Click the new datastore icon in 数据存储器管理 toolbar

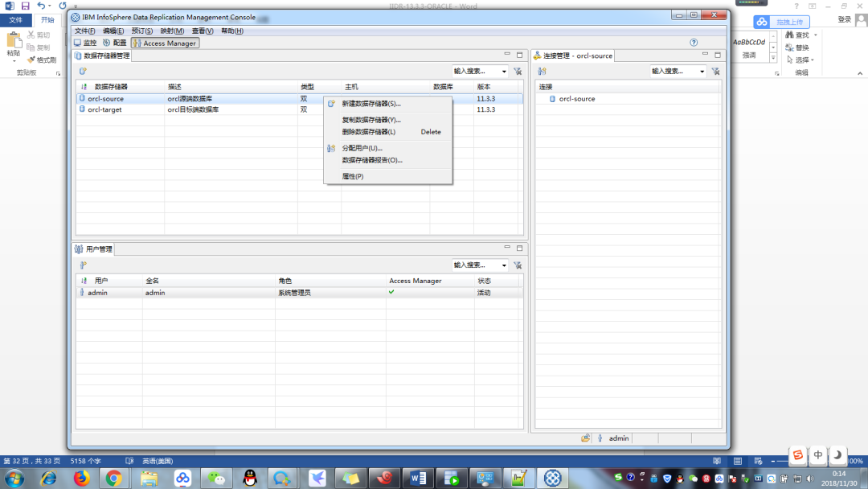83,71
